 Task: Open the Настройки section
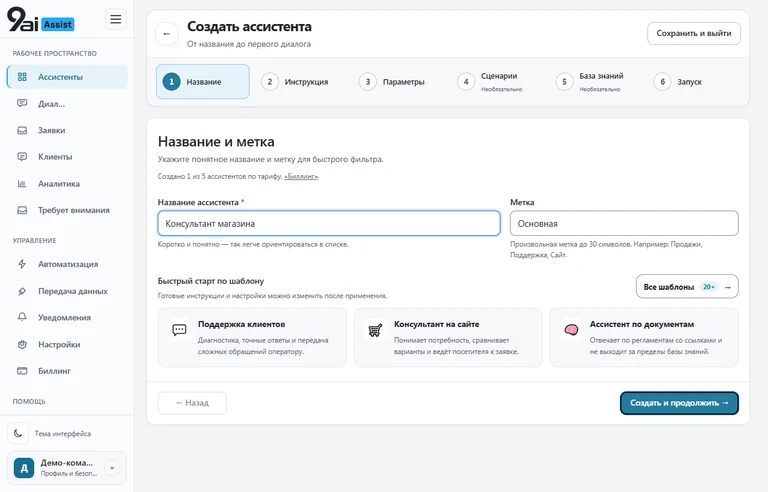point(67,344)
